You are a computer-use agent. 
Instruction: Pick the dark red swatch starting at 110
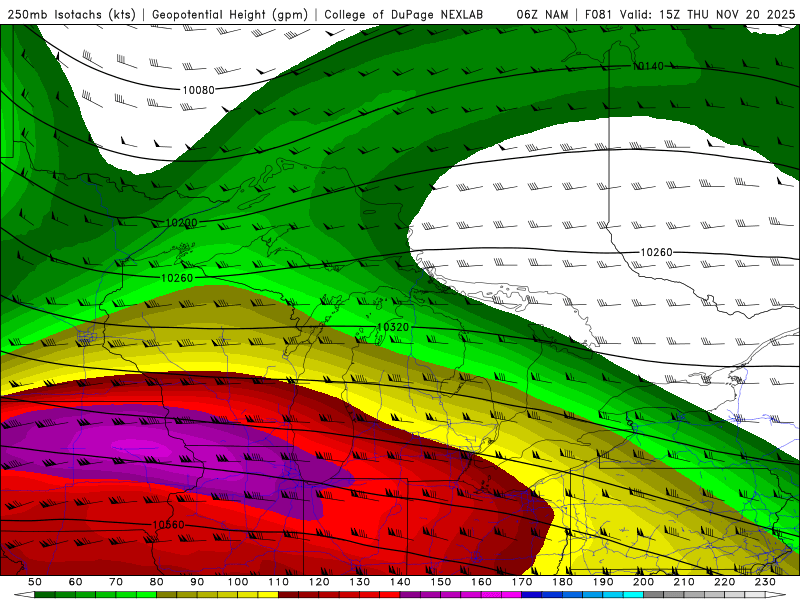[289, 595]
